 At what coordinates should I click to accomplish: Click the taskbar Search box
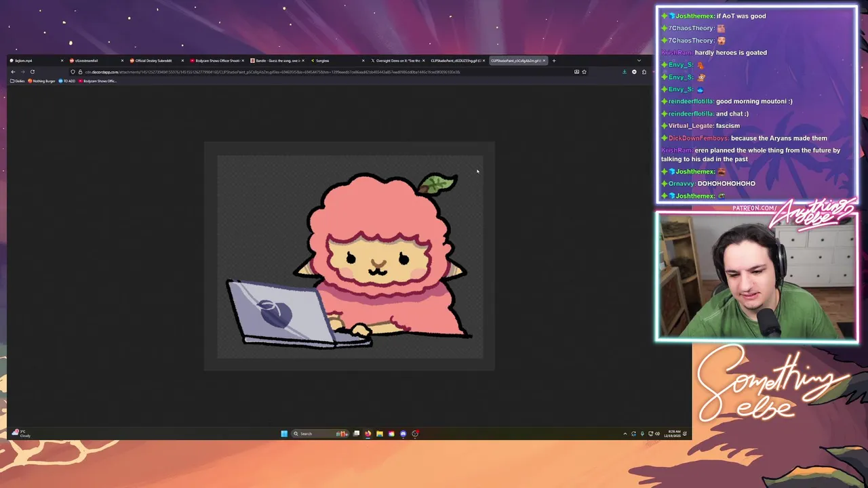click(x=320, y=434)
